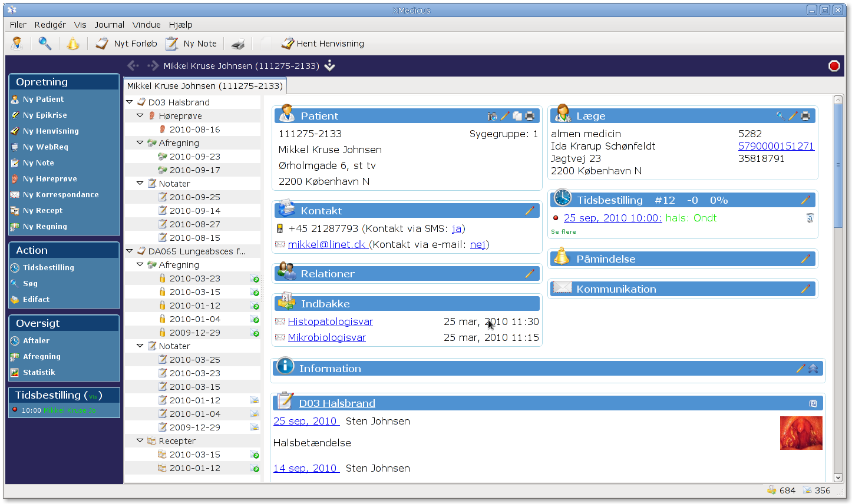Open the throat image thumbnail
Viewport: 852px width, 504px height.
[801, 433]
